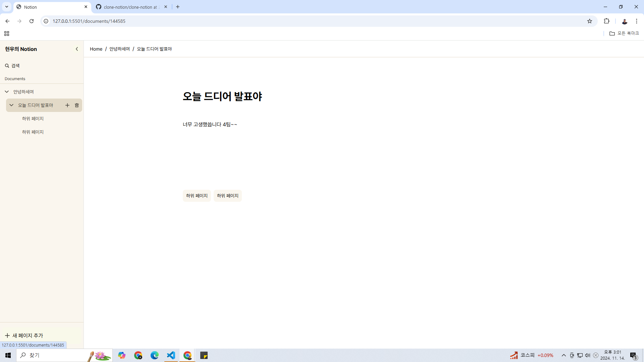Viewport: 644px width, 362px height.
Task: Click the URL address bar
Action: (302, 21)
